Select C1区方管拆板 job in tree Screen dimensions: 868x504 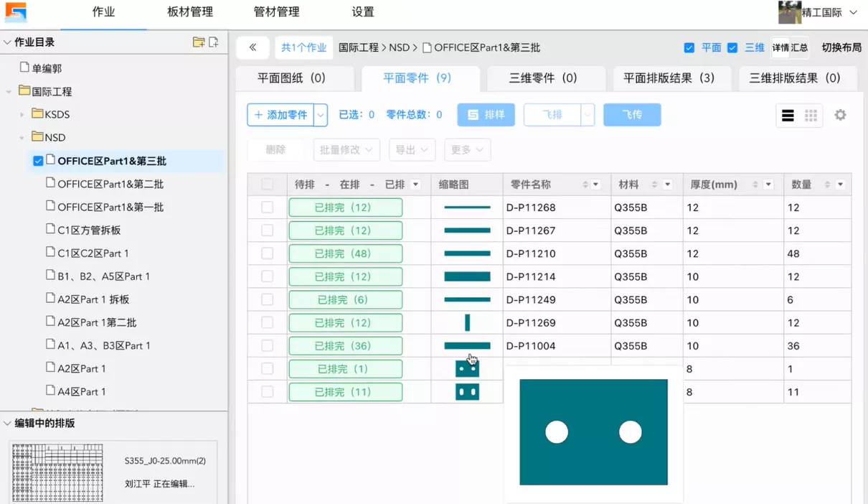click(89, 230)
